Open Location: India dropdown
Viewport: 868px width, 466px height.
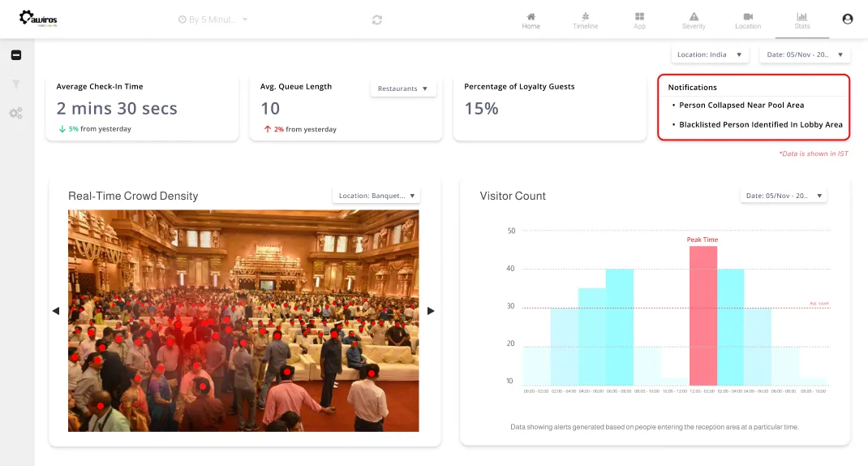(710, 54)
